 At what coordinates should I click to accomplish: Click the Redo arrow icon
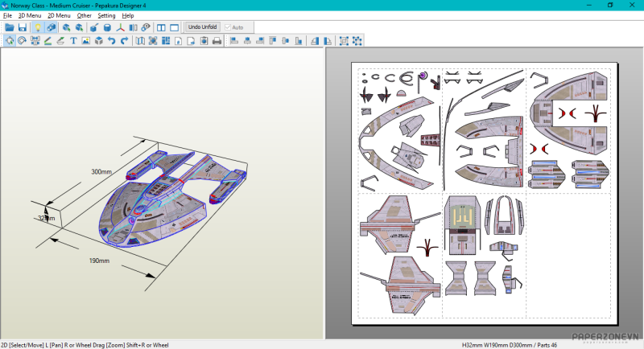point(124,41)
